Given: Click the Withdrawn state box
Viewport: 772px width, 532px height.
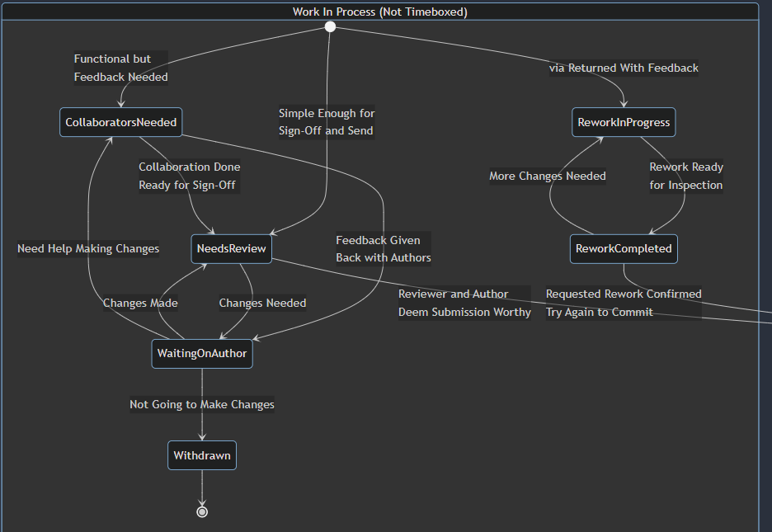Looking at the screenshot, I should coord(202,455).
